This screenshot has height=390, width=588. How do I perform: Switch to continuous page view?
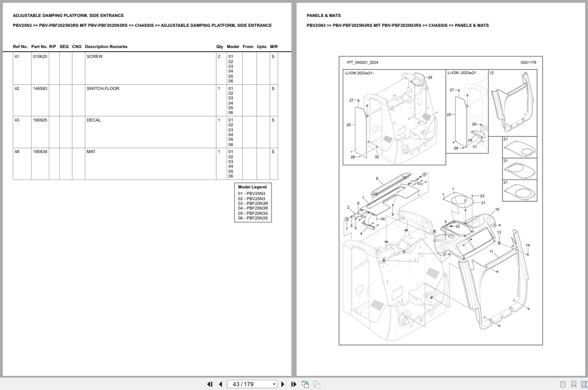point(573,384)
